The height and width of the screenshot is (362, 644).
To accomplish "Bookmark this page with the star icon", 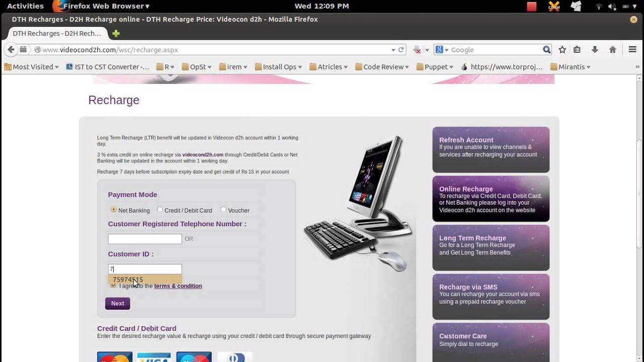I will pyautogui.click(x=562, y=50).
